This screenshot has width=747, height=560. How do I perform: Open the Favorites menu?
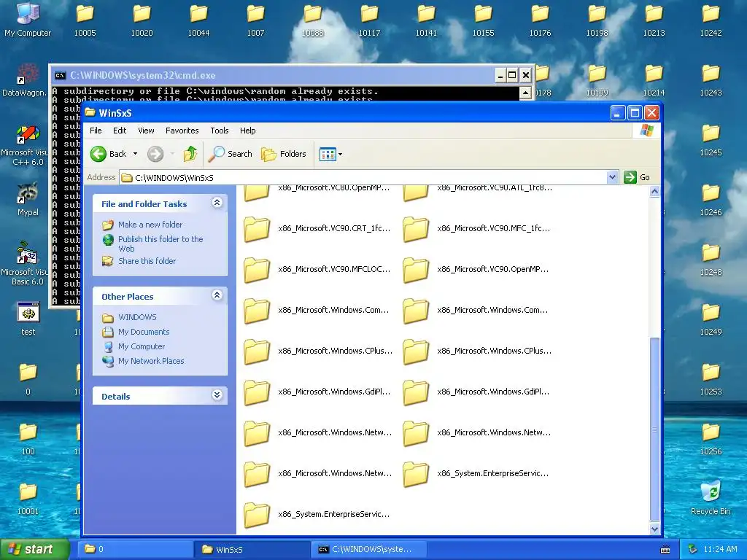coord(182,131)
